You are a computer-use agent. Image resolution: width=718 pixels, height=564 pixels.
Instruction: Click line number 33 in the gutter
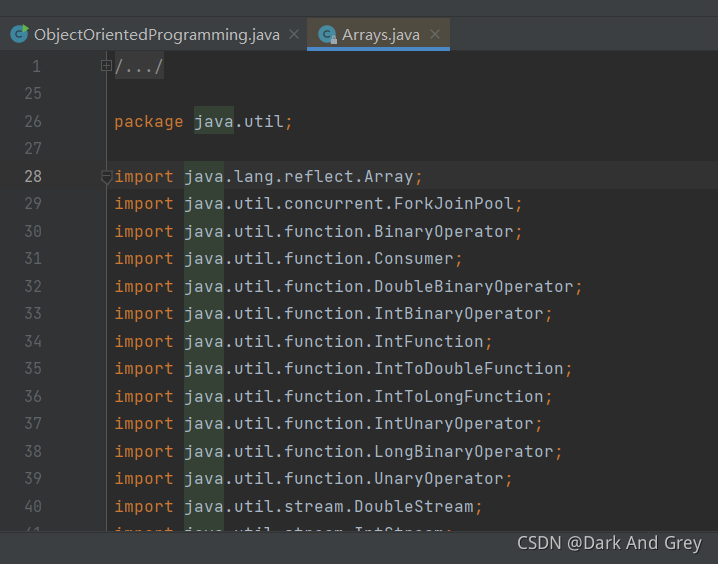[33, 314]
